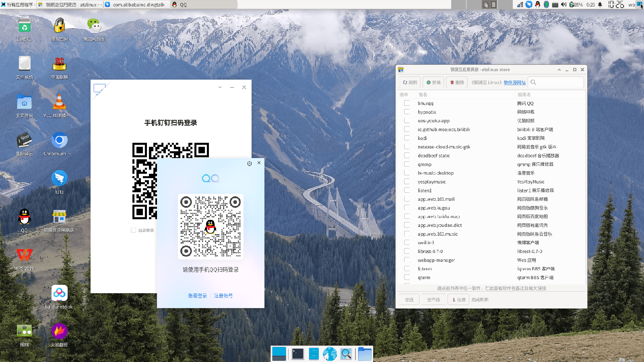Viewport: 644px width, 362px height.
Task: Open the terminal icon in the dock
Action: click(298, 354)
